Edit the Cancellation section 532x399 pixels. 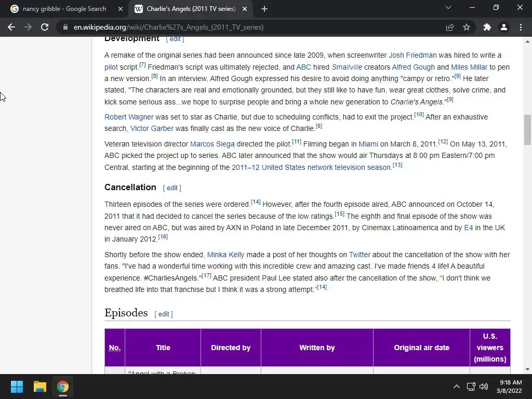(172, 188)
